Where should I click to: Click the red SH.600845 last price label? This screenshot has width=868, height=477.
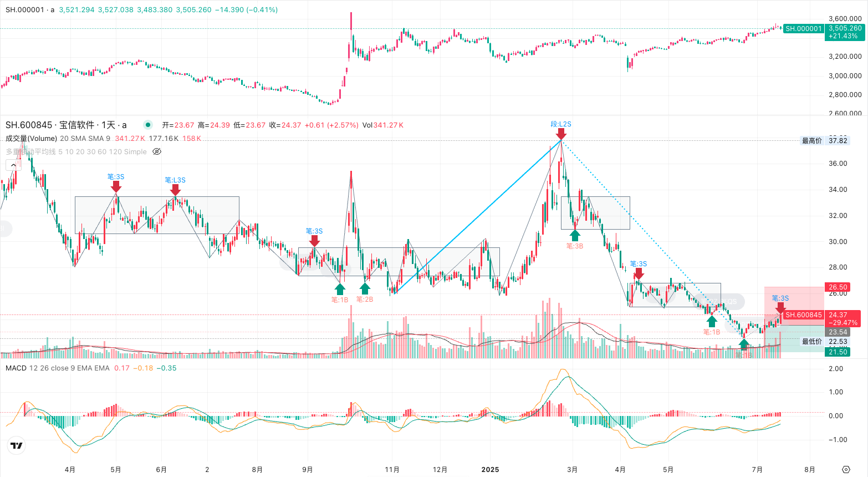click(x=804, y=314)
